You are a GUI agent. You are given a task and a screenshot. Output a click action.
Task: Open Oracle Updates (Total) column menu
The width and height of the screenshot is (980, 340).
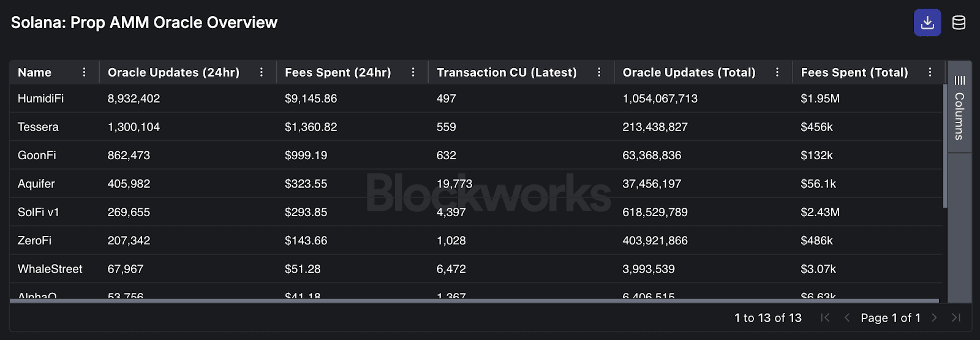[x=777, y=72]
